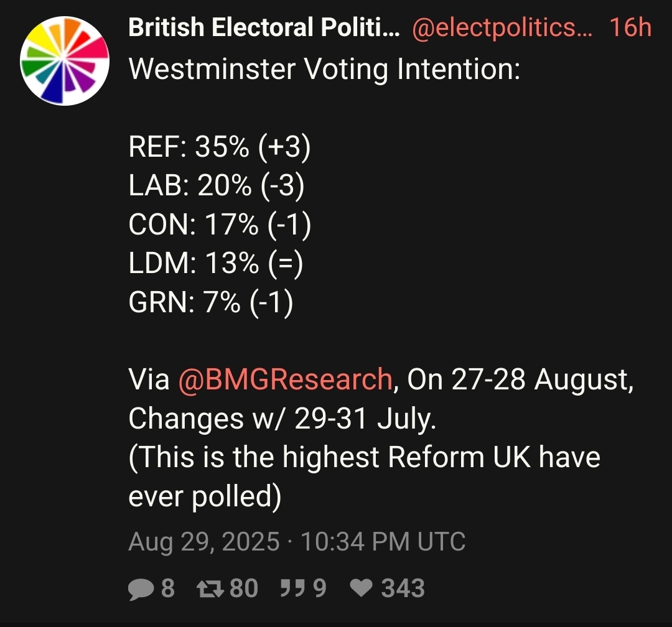672x627 pixels.
Task: Open the British Electoral Politics avatar
Action: point(65,61)
